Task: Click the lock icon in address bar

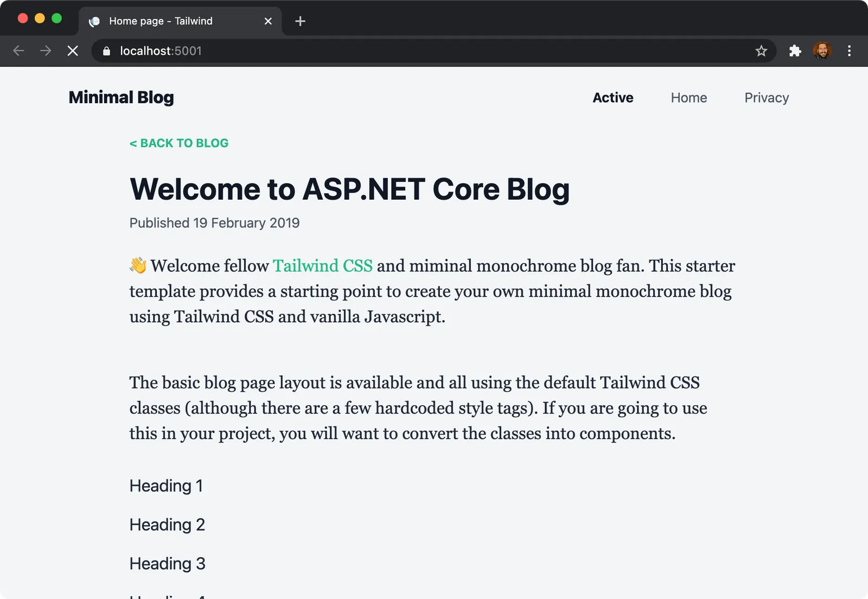Action: click(106, 51)
